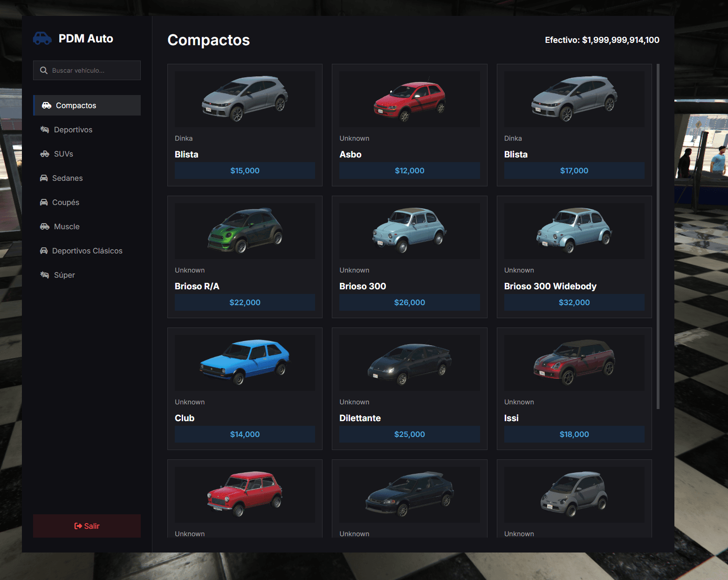Choose the blue Club car image

click(x=245, y=363)
